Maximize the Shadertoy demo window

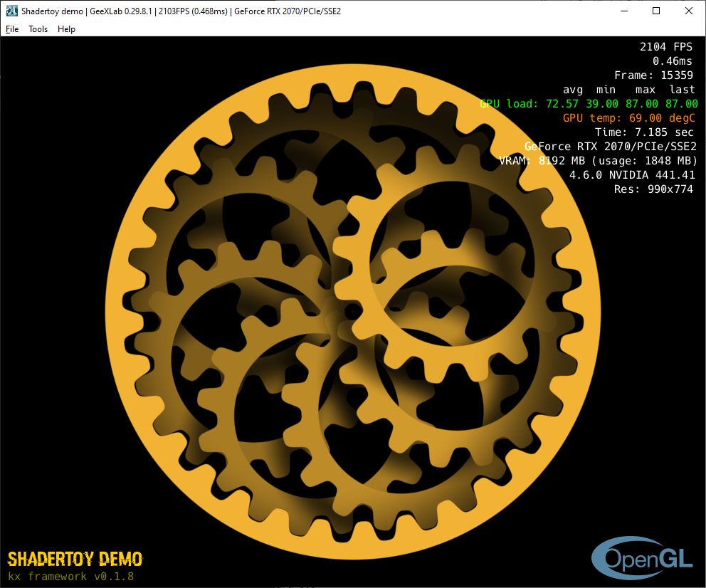click(656, 11)
